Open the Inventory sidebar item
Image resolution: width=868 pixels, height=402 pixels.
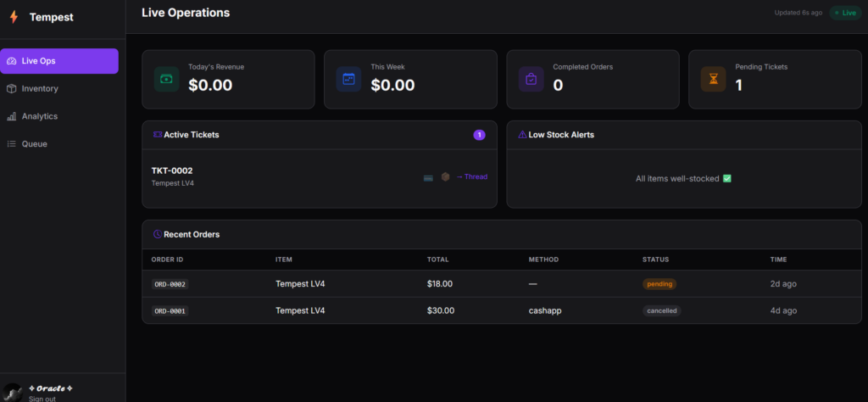coord(59,88)
